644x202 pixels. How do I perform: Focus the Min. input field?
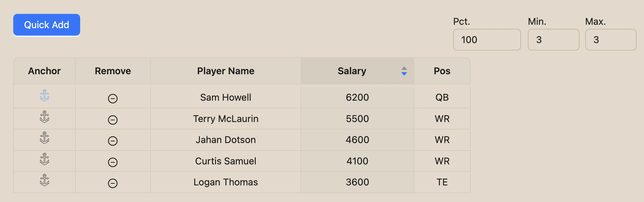pyautogui.click(x=553, y=40)
